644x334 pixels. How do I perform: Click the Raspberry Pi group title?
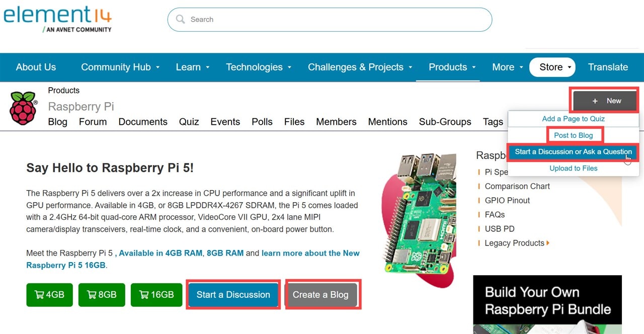click(81, 107)
